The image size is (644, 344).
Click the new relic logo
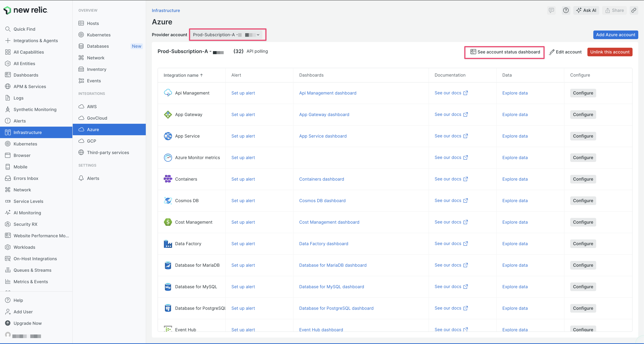pyautogui.click(x=25, y=10)
